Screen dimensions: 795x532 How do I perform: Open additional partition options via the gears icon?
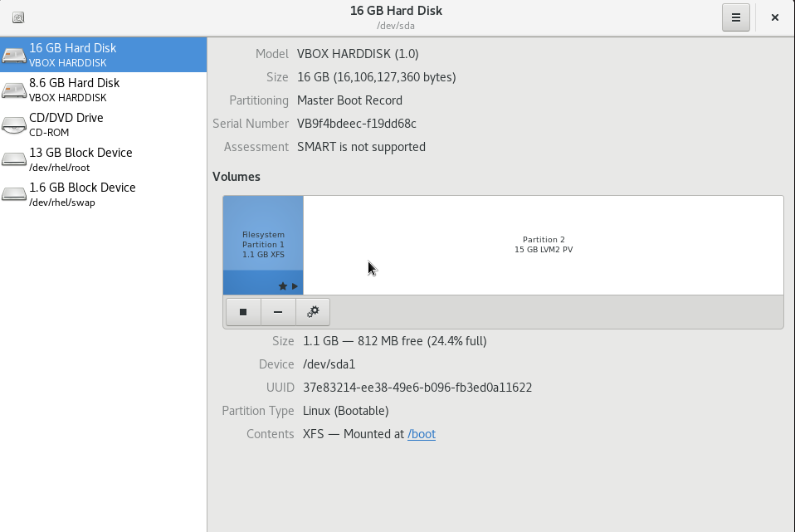[x=313, y=311]
